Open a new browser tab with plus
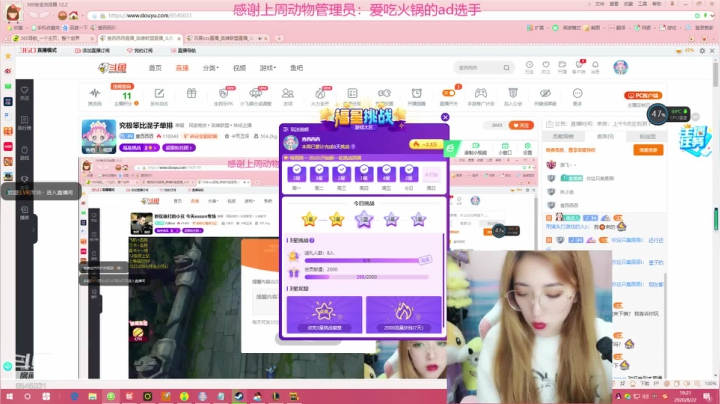720x404 pixels. point(279,38)
